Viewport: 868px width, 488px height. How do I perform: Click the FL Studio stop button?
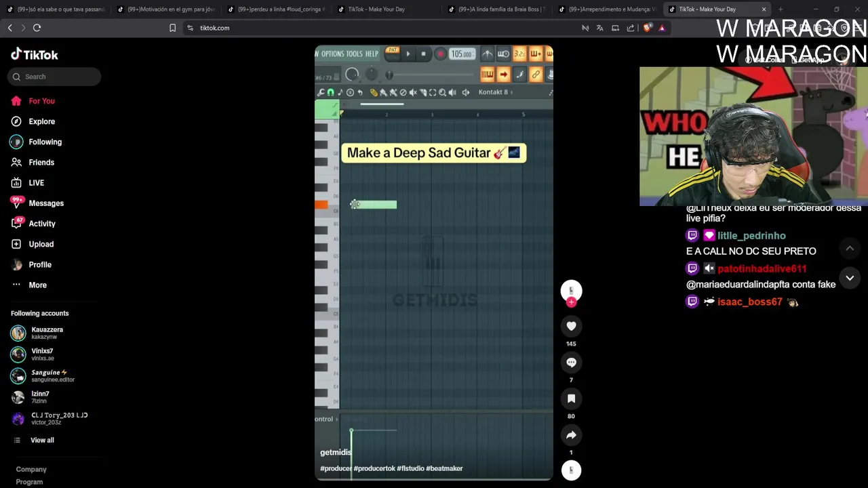(x=423, y=54)
